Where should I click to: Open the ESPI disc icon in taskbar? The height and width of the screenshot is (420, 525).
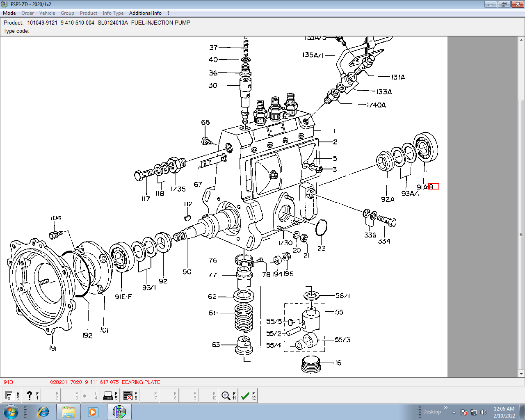click(119, 412)
